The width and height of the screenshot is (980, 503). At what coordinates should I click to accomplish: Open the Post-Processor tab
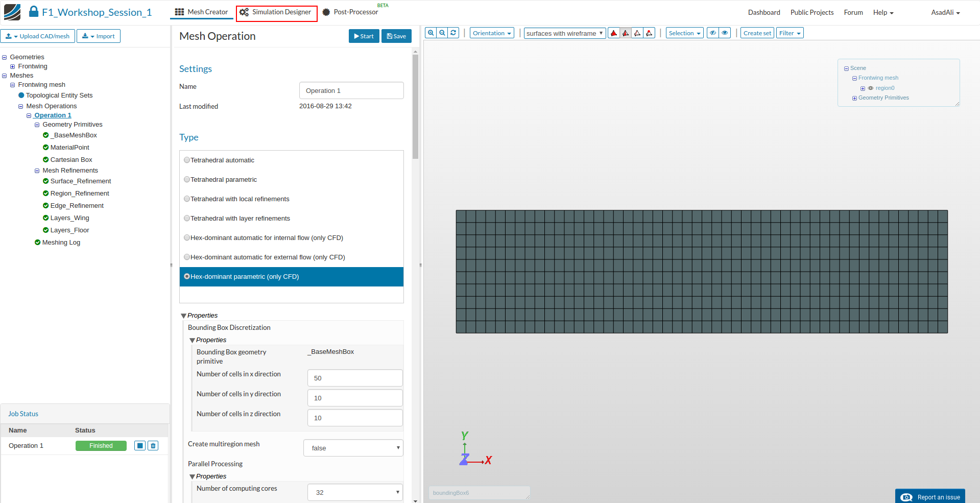coord(350,12)
